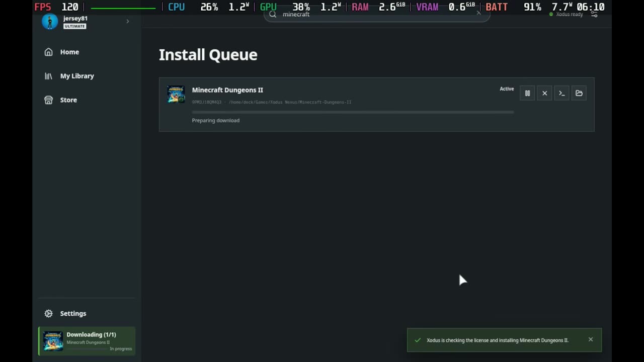Click the install path /home/deck/Games text

click(x=290, y=102)
